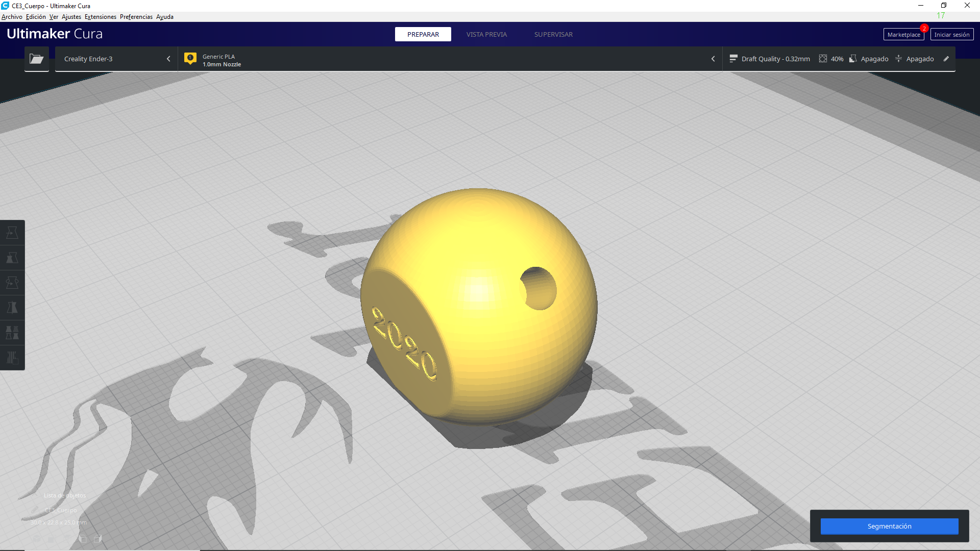The image size is (980, 551).
Task: Open file with the folder icon
Action: coord(36,59)
